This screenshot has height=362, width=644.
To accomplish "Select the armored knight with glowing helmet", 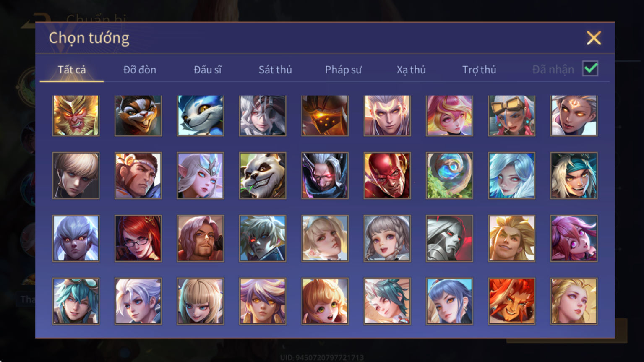I will [325, 115].
